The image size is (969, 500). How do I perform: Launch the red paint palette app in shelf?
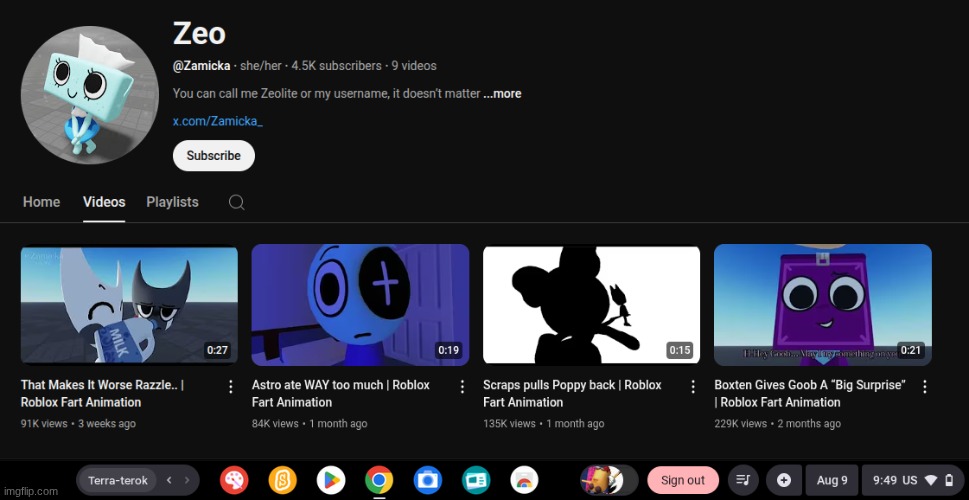point(234,480)
